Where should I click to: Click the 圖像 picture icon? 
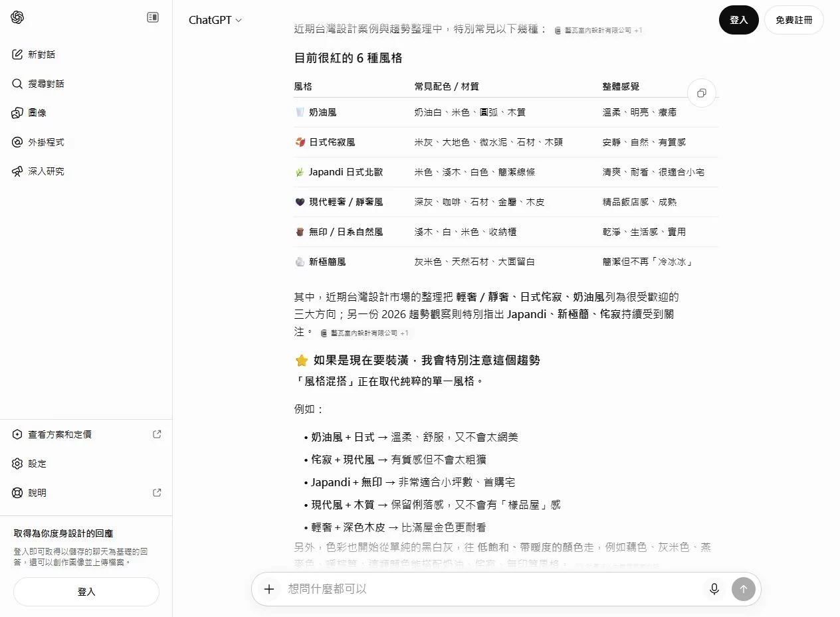point(17,113)
